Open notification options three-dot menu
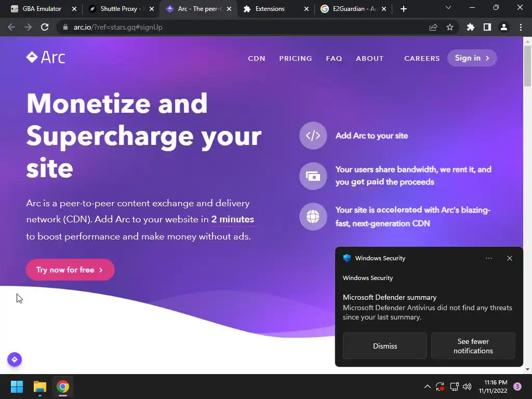 click(489, 258)
